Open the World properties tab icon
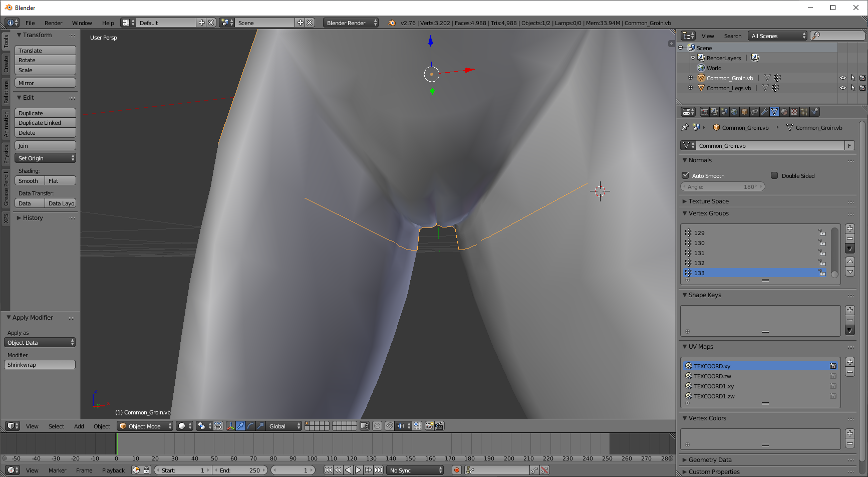This screenshot has height=477, width=868. click(734, 112)
